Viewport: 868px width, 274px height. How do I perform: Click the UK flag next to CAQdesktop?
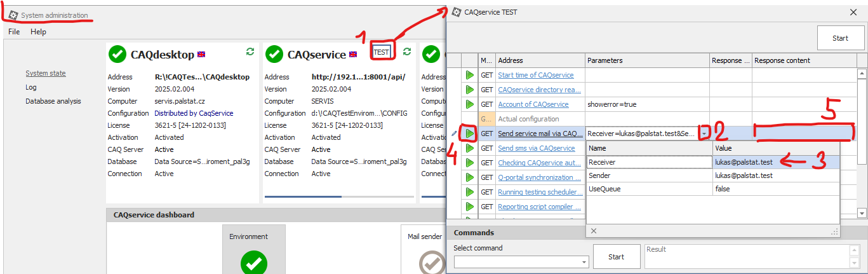pyautogui.click(x=201, y=54)
